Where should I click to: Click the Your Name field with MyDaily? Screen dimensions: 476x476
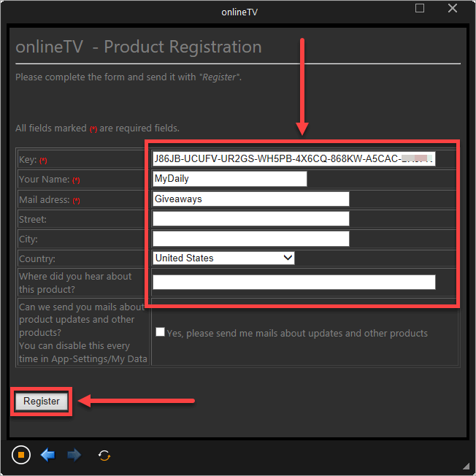point(230,179)
